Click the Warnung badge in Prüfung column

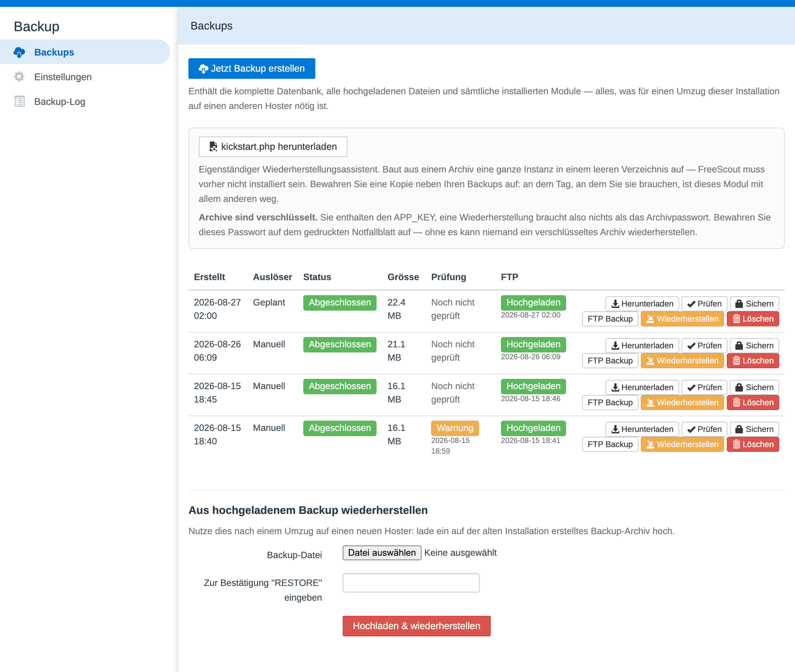point(455,428)
